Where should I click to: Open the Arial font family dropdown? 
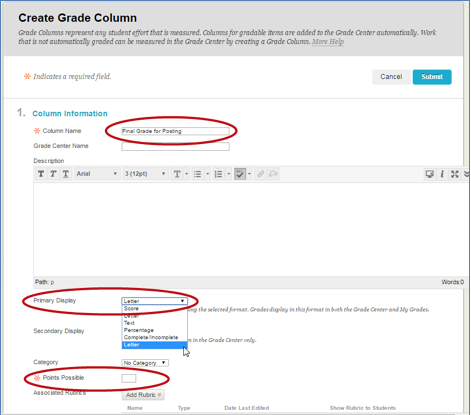point(97,174)
